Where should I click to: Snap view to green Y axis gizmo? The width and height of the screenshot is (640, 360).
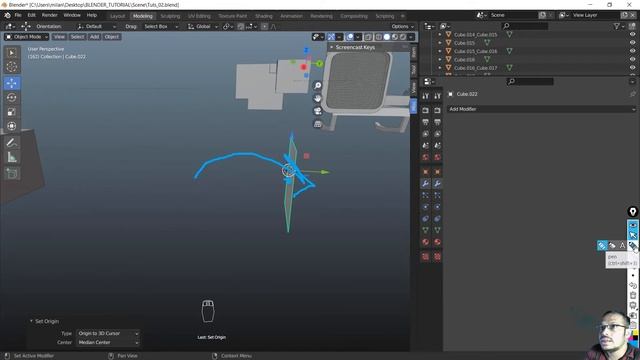coord(319,64)
